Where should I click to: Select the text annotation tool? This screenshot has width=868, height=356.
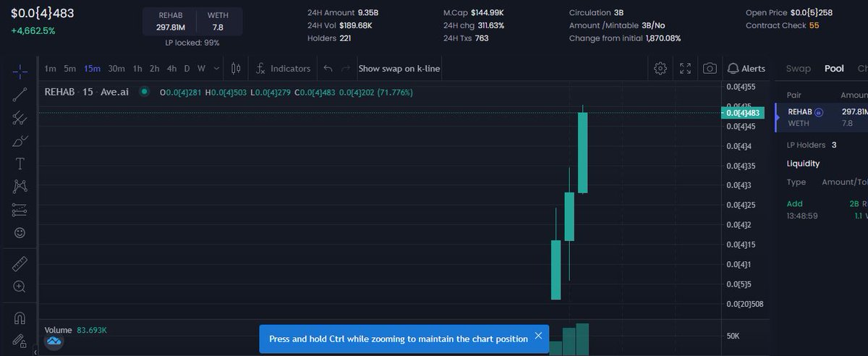[20, 164]
